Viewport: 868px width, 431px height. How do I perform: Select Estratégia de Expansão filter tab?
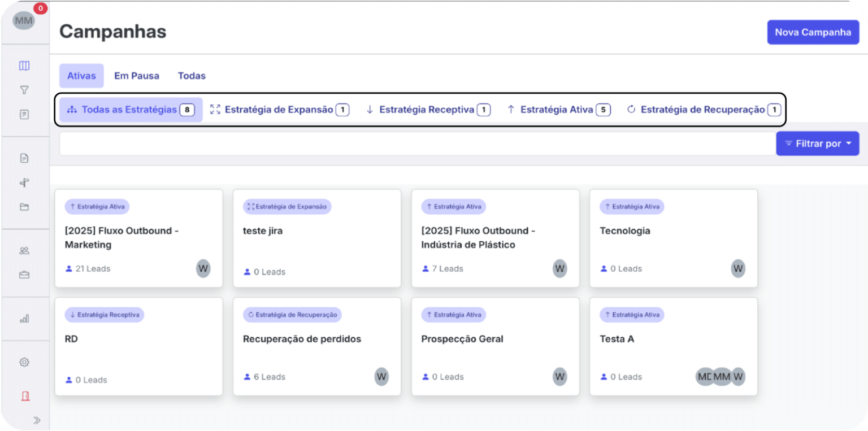tap(280, 110)
